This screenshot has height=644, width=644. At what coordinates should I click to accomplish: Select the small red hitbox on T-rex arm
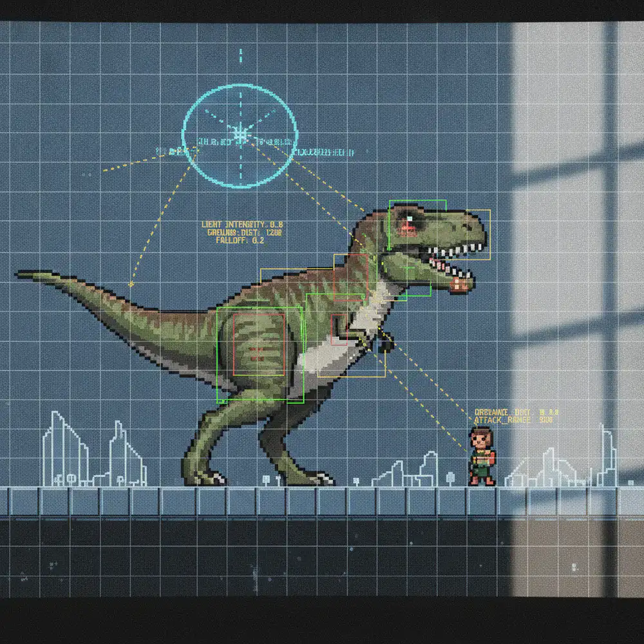tap(339, 329)
